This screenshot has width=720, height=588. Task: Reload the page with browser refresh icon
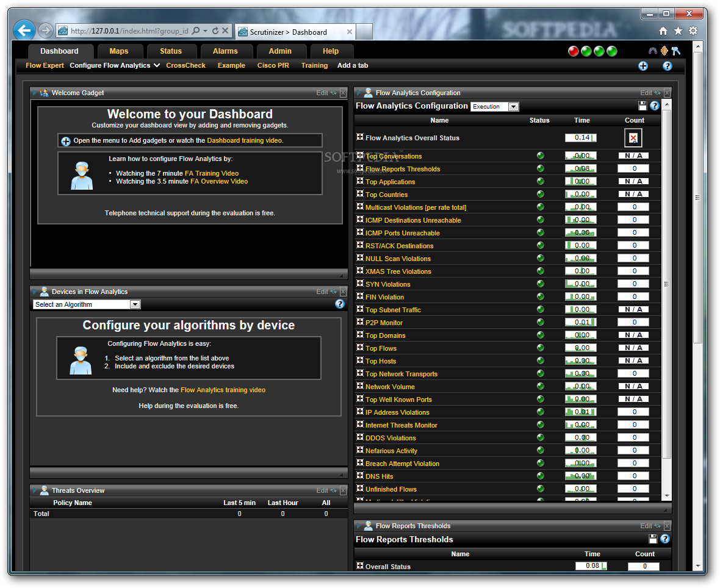(x=215, y=30)
